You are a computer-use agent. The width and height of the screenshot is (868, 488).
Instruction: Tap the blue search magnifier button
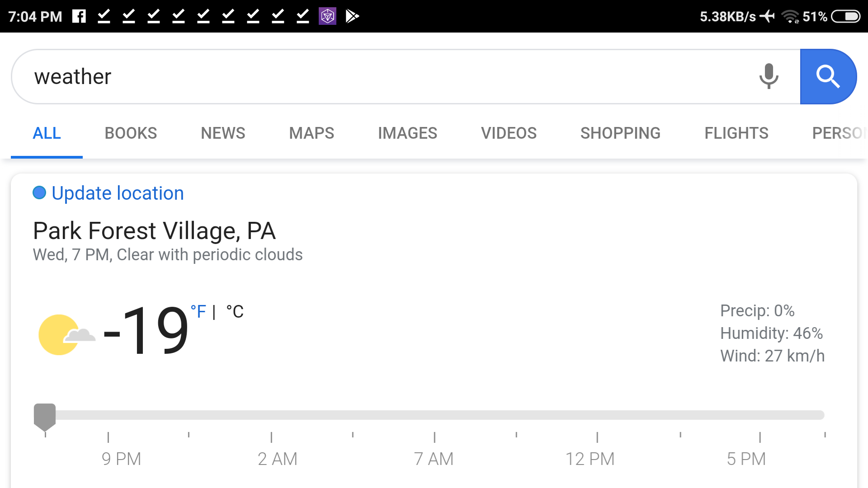(x=828, y=76)
